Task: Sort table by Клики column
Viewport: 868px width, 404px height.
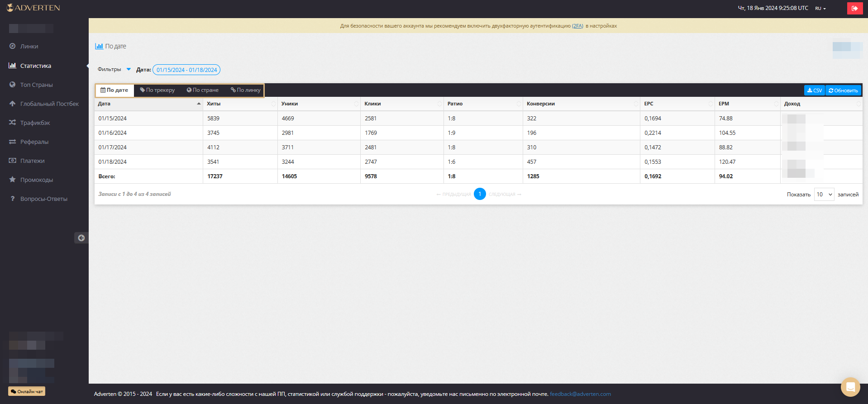Action: [402, 104]
